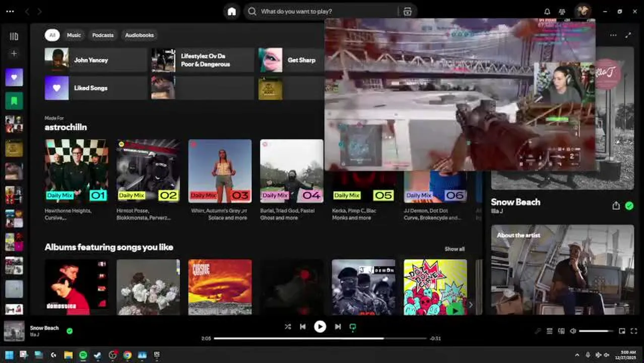Image resolution: width=644 pixels, height=363 pixels.
Task: Expand Your Library sidebar
Action: point(14,36)
